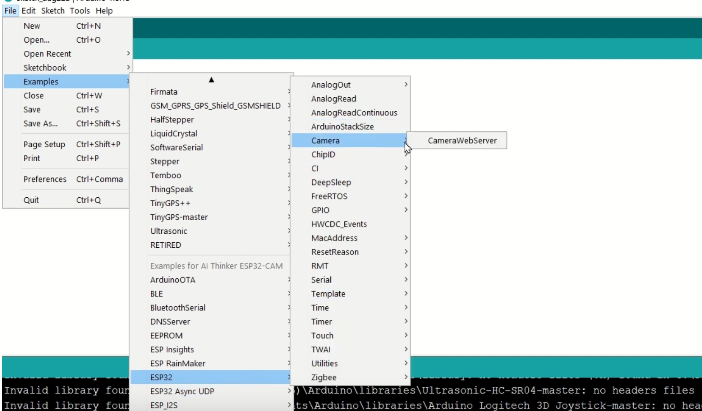Open the Zigbee example submenu

(351, 377)
